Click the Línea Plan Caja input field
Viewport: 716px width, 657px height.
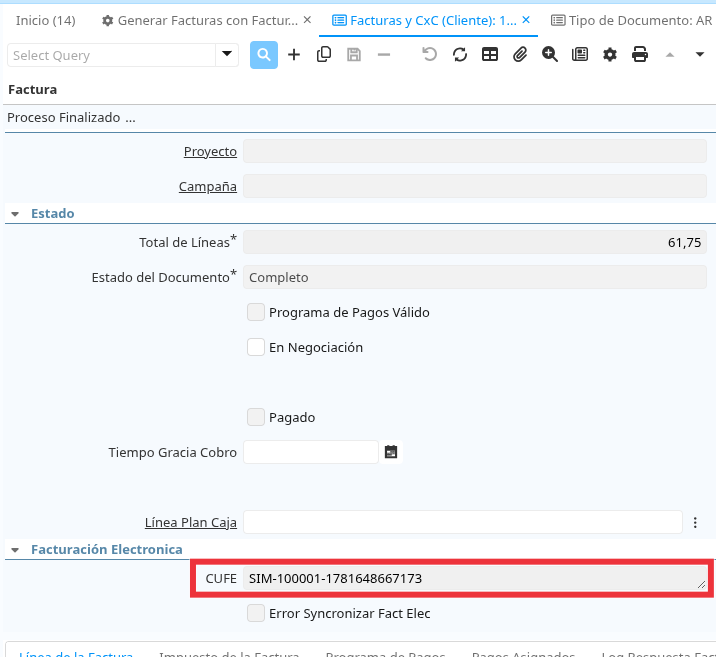tap(463, 522)
